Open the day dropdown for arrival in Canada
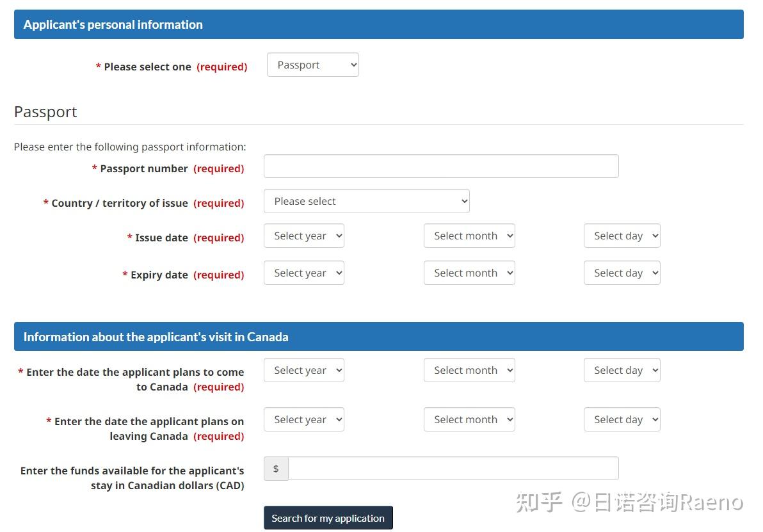This screenshot has width=763, height=532. 622,370
